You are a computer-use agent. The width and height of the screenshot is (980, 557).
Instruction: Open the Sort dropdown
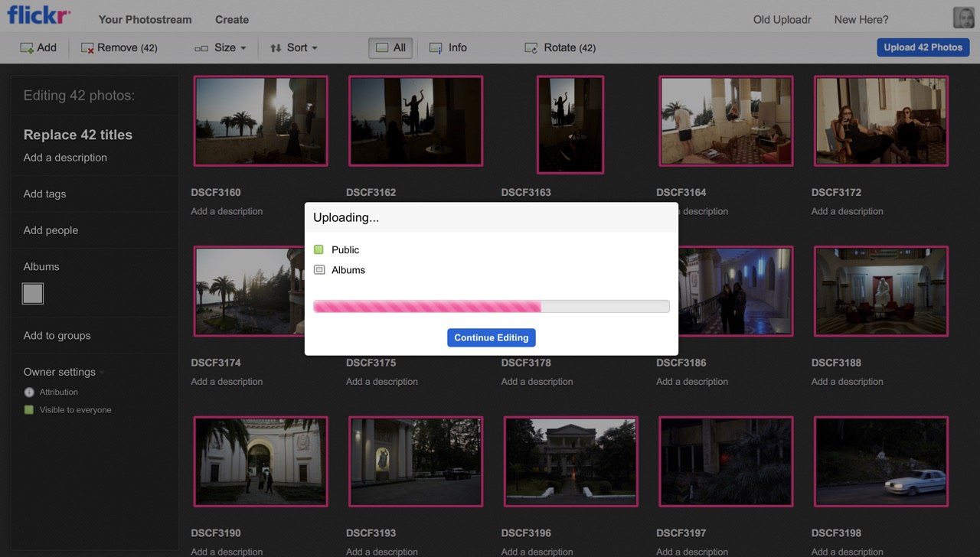click(293, 47)
